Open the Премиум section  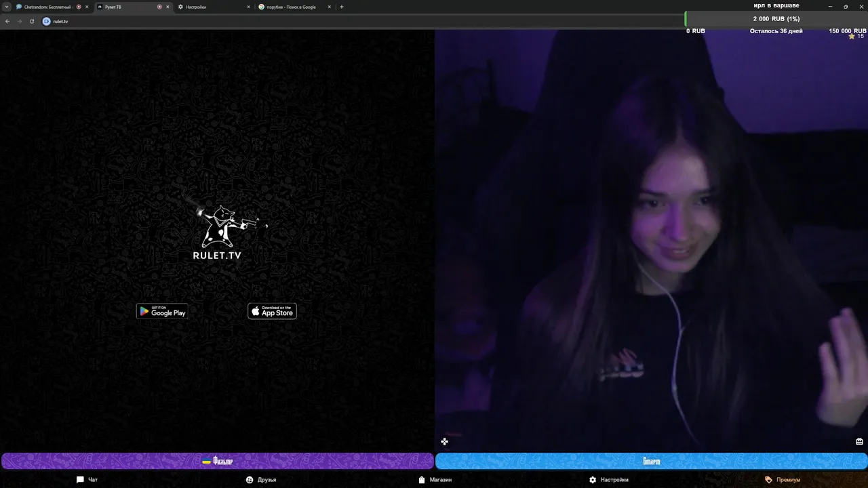pyautogui.click(x=783, y=480)
